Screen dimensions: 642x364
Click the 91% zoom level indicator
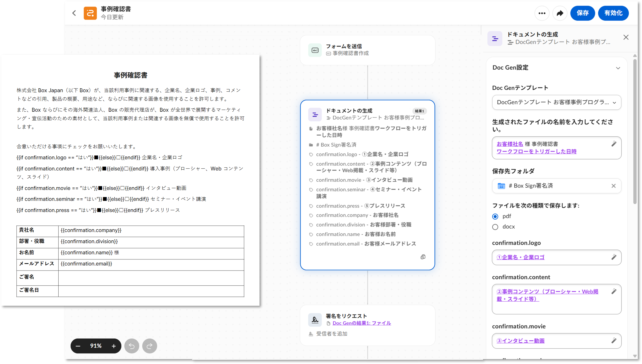click(96, 346)
